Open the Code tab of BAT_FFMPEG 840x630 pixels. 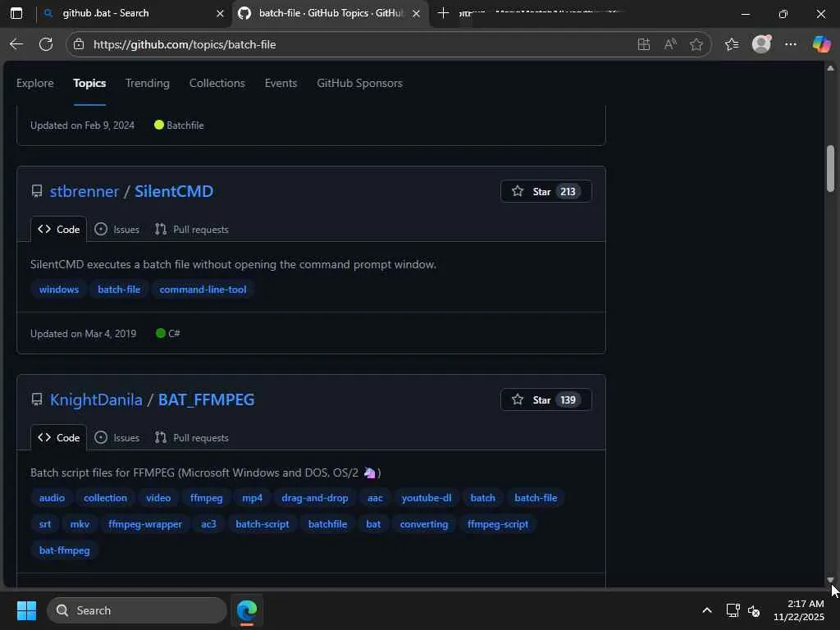tap(58, 438)
